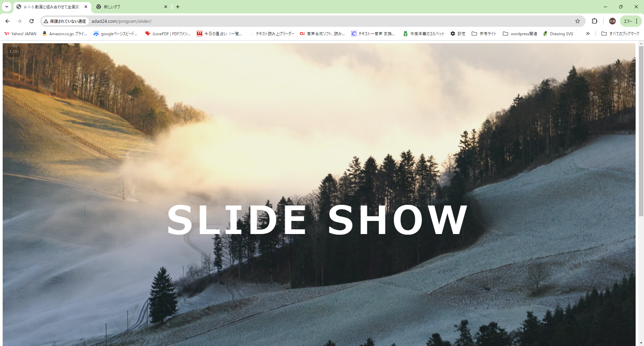Open the tab search dropdown arrow
This screenshot has width=644, height=346.
point(6,7)
